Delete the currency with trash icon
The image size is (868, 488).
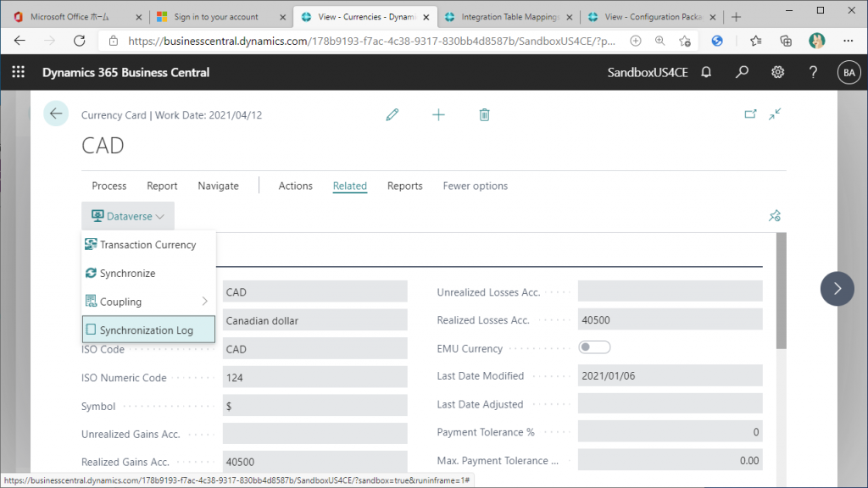[484, 114]
